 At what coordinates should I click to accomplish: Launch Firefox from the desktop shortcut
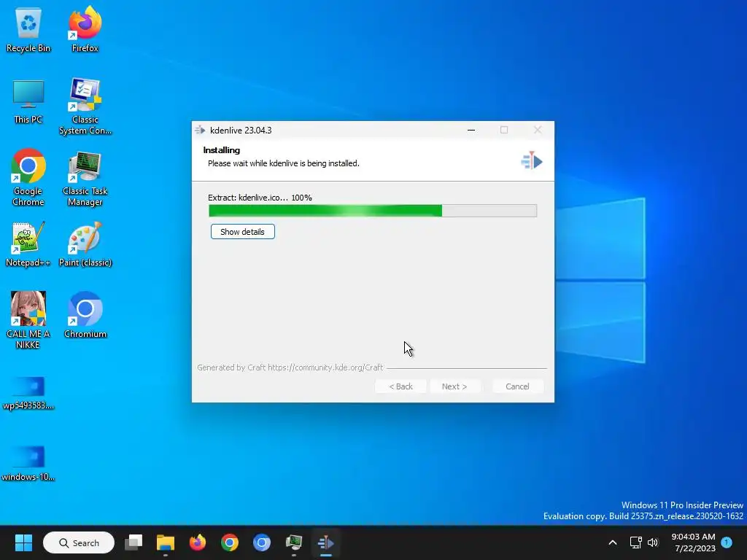pyautogui.click(x=85, y=29)
